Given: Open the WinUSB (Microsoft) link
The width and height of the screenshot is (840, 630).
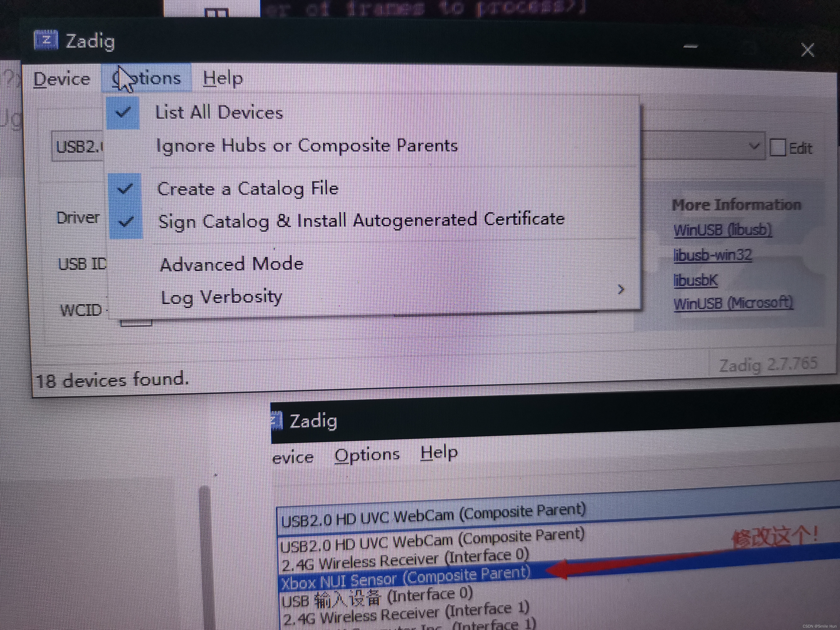Looking at the screenshot, I should [733, 303].
